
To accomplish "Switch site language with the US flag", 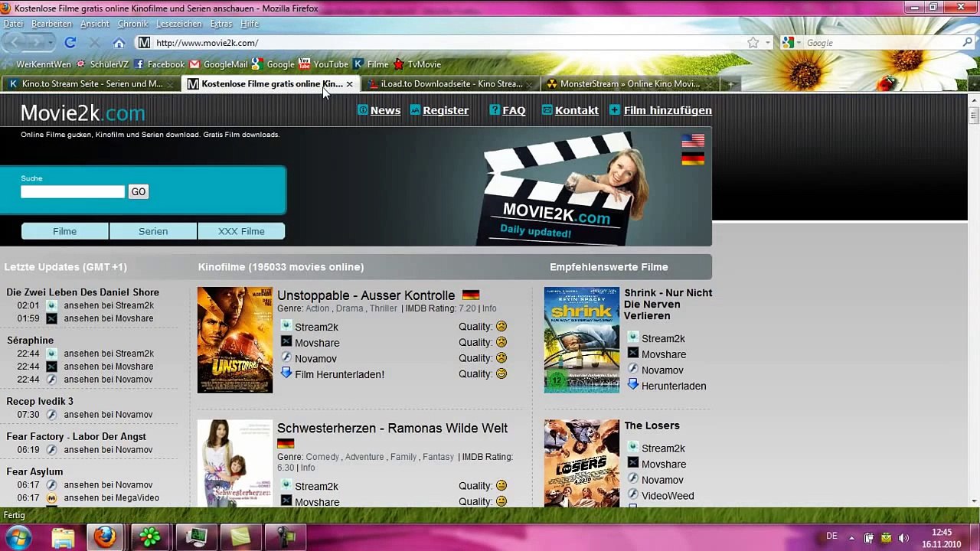I will 693,141.
